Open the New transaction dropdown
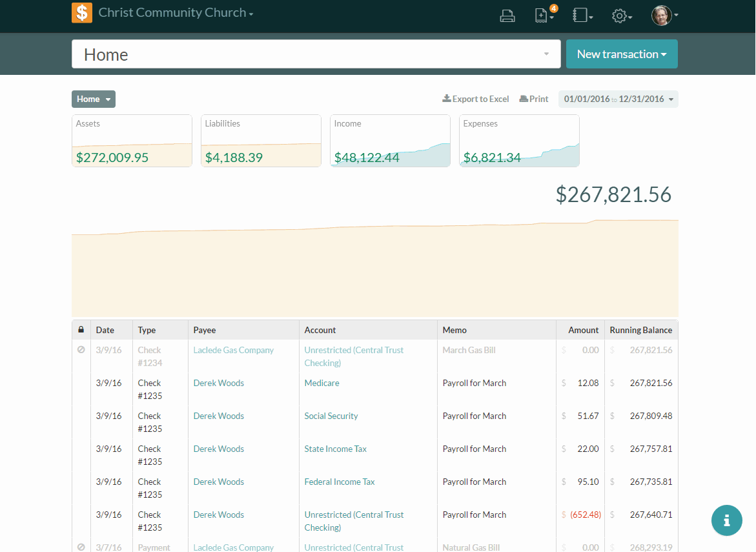 pos(621,54)
